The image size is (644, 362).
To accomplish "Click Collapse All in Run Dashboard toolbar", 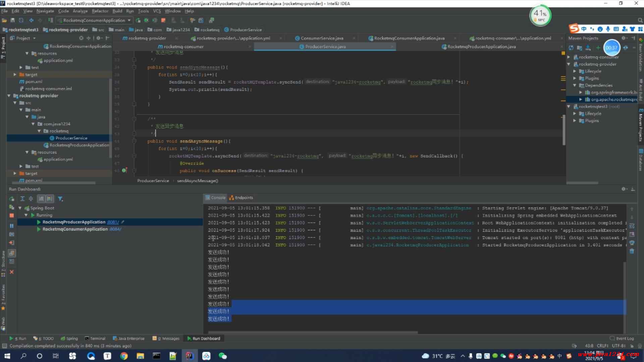I will pyautogui.click(x=31, y=199).
